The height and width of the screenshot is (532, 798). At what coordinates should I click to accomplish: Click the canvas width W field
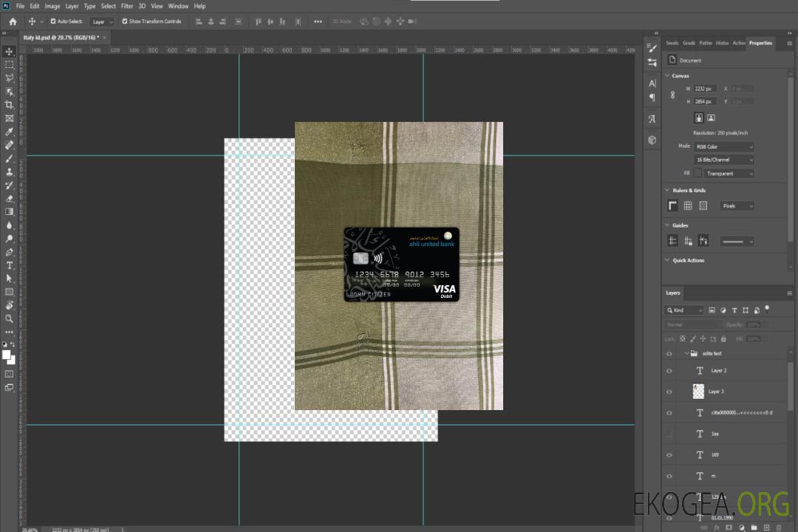(x=705, y=89)
